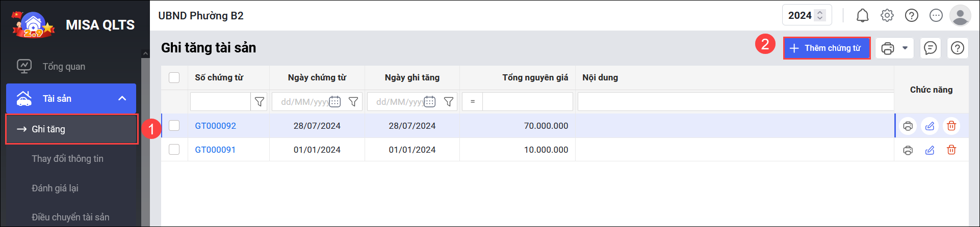Open voucher link GT000091
The height and width of the screenshot is (227, 980).
click(215, 150)
